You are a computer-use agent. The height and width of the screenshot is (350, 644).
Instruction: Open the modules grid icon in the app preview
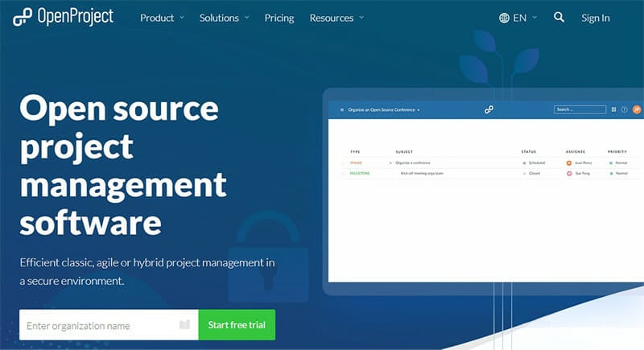point(613,109)
